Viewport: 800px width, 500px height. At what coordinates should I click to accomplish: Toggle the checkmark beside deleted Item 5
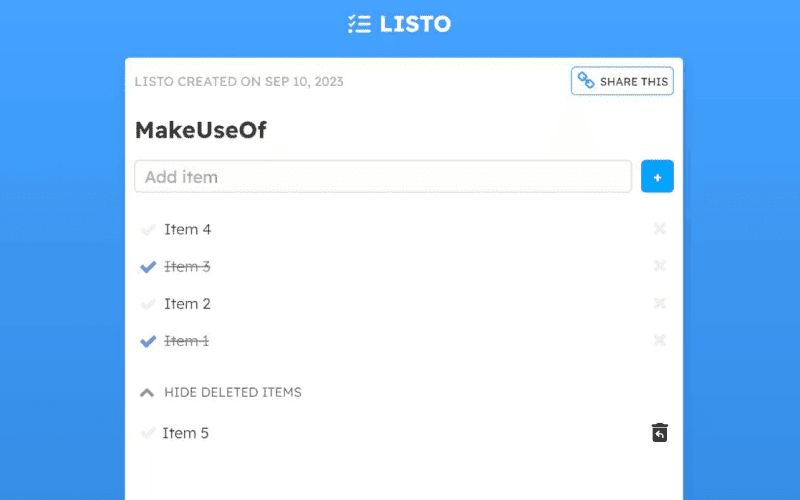(x=147, y=433)
